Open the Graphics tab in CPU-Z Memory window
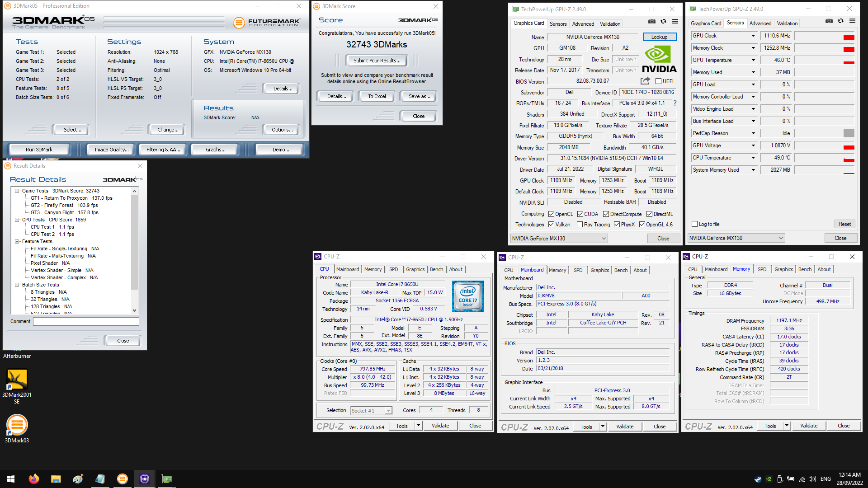Viewport: 868px width, 488px height. pos(783,269)
